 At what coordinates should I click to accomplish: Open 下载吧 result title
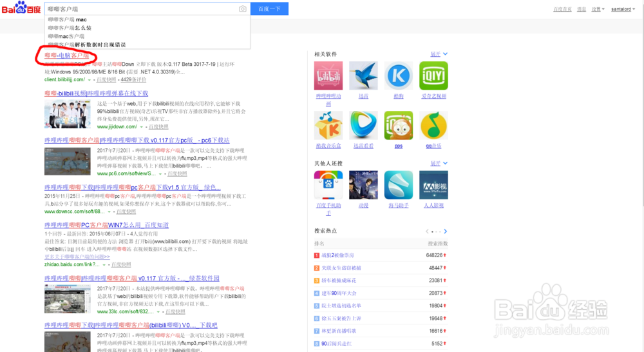(x=131, y=326)
